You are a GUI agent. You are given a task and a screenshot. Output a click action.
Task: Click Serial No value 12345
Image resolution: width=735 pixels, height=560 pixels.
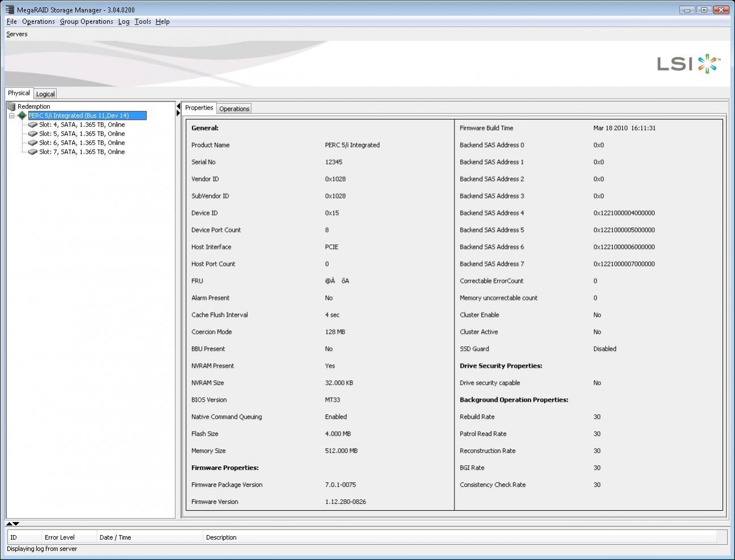[333, 162]
